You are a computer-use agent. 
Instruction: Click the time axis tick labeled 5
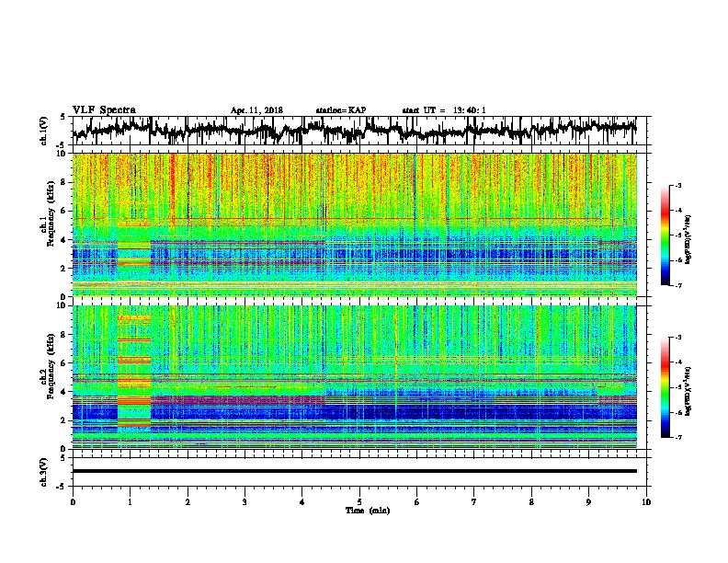point(359,502)
